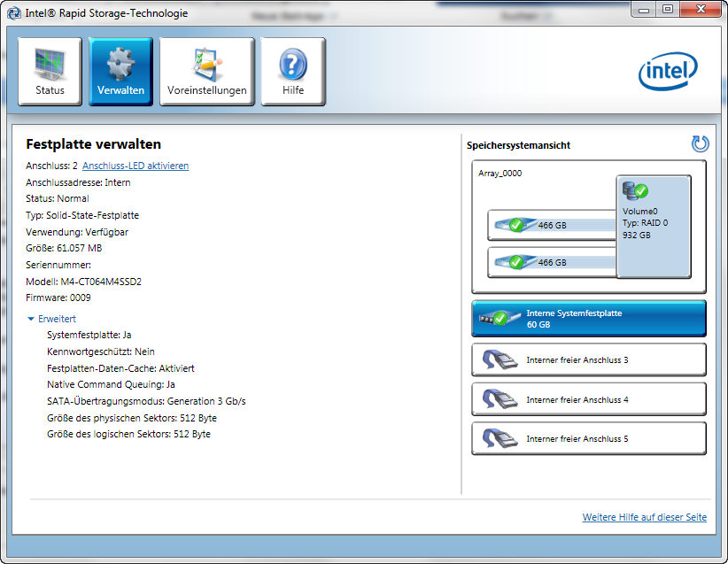Click Größe des physischen Sektors text
This screenshot has width=728, height=564.
(x=132, y=418)
